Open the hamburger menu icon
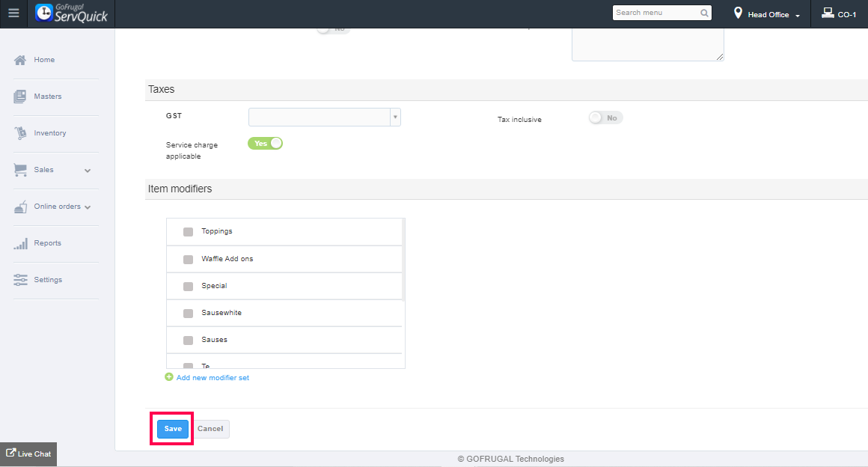 click(13, 13)
